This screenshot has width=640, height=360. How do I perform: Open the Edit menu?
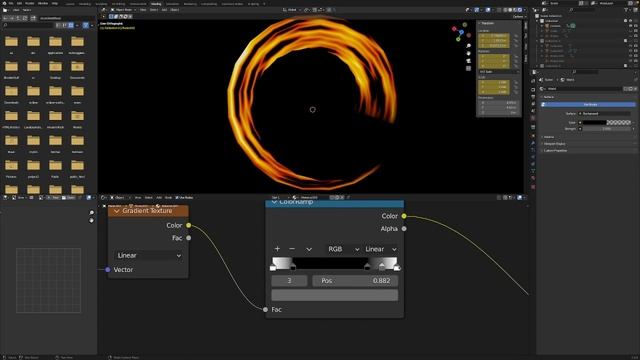click(x=20, y=3)
